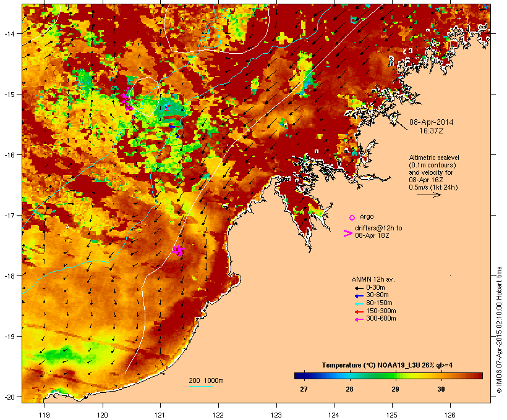Screen dimensions: 507x420
Task: Click the longitude label 122
Action: click(x=218, y=415)
